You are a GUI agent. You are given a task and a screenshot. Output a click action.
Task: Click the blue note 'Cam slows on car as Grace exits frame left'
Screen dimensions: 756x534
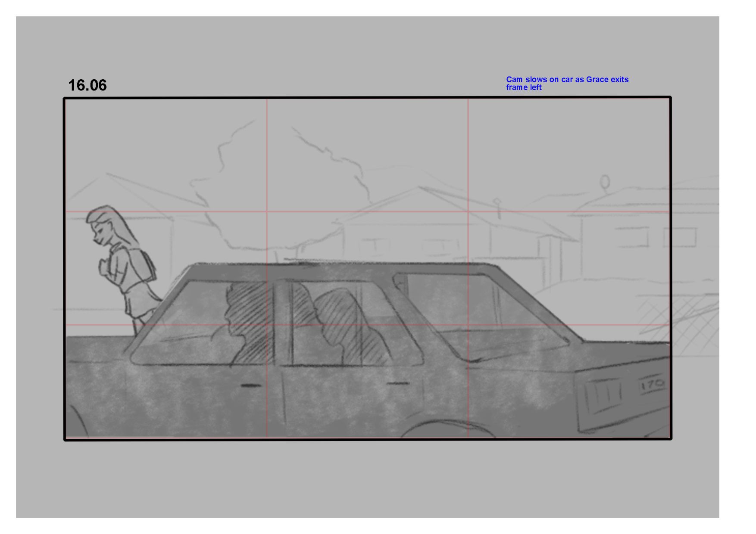(567, 83)
